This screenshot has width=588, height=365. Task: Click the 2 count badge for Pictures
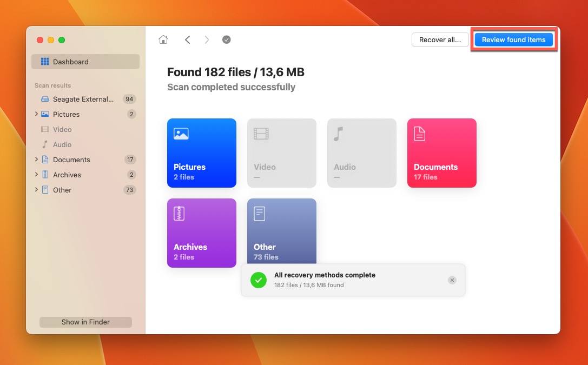131,114
